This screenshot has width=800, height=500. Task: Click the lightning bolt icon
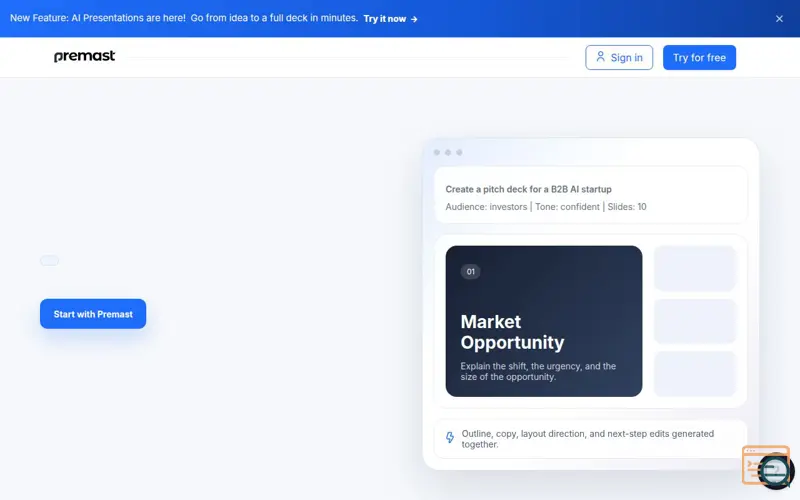click(449, 438)
